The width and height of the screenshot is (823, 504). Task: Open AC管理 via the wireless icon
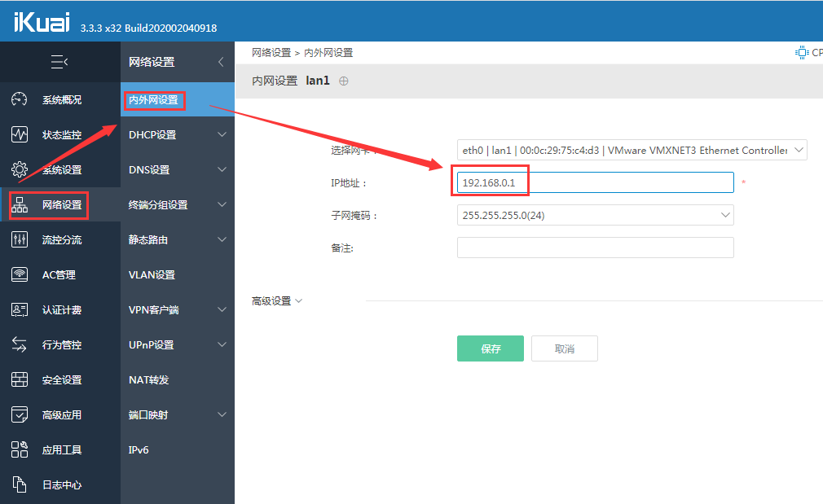coord(18,274)
